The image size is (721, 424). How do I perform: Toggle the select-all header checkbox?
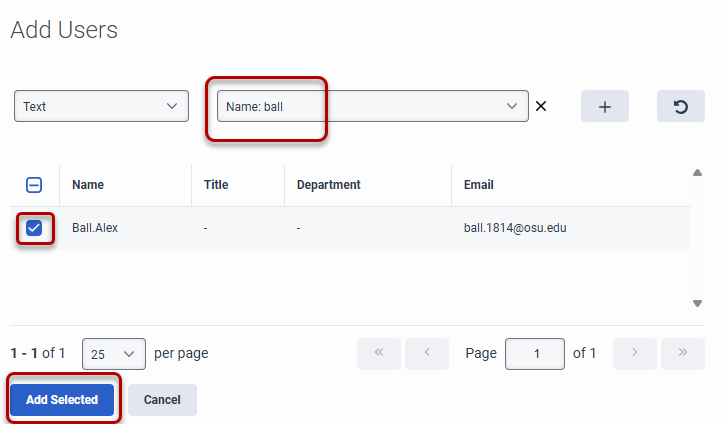tap(34, 185)
